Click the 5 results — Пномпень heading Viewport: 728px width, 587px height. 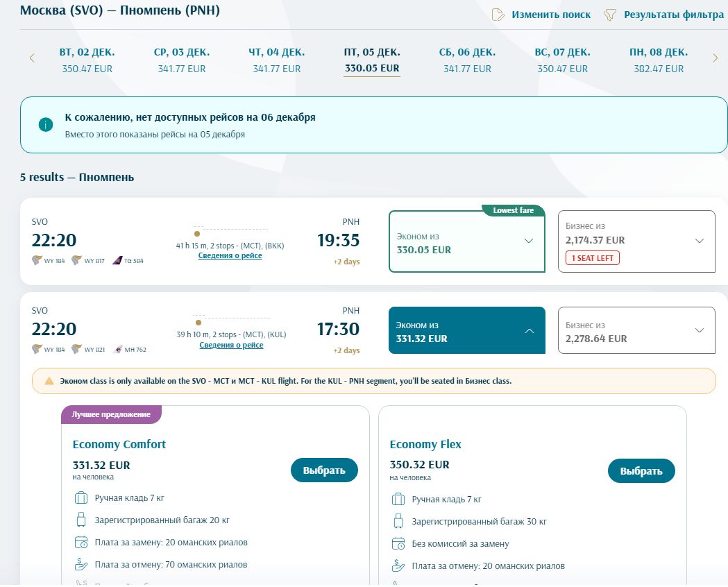coord(77,177)
